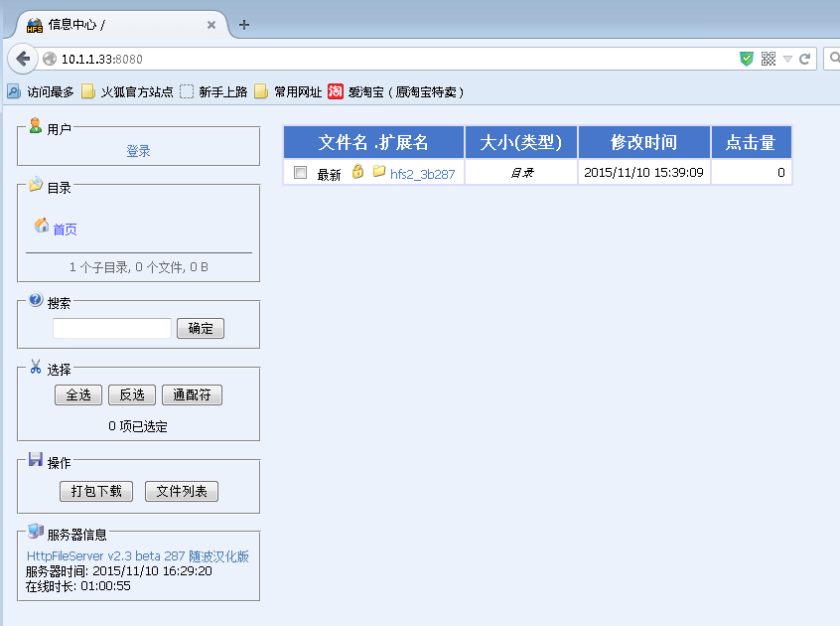Sort by 文件名 .扩展名 column header
The width and height of the screenshot is (840, 626).
tap(373, 142)
